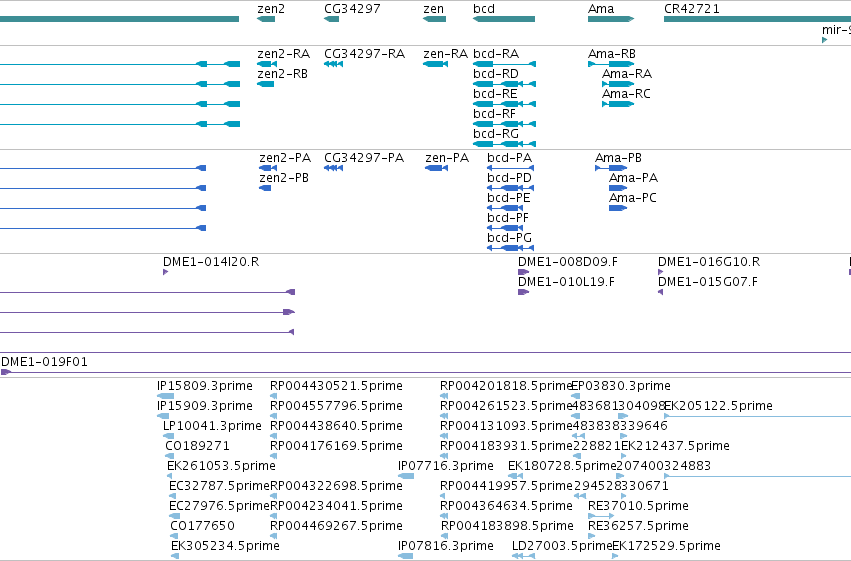Select EST label RE36257.5prime
The width and height of the screenshot is (851, 561).
[x=638, y=526]
